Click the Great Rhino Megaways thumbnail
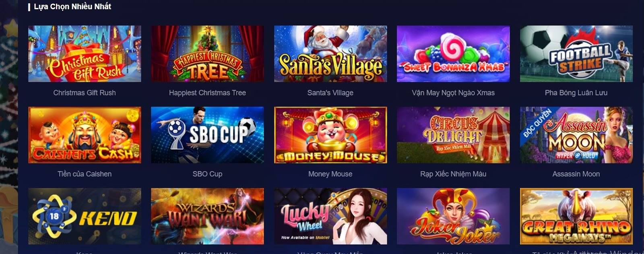 (x=576, y=216)
